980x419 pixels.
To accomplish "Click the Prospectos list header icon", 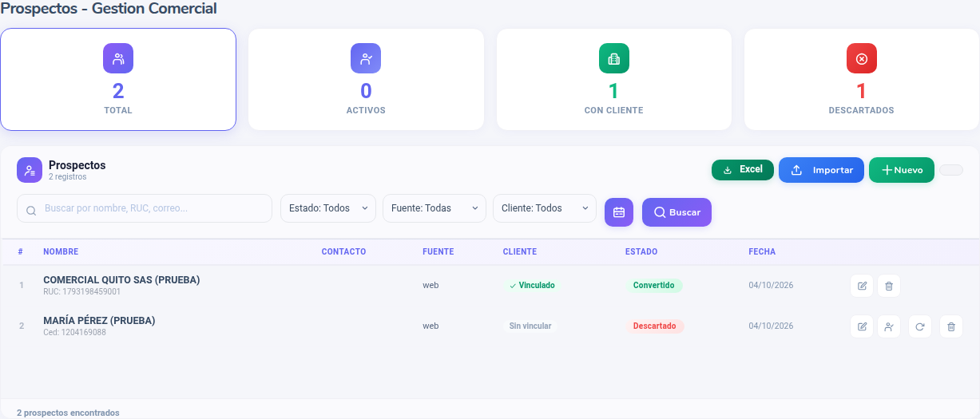I will 30,170.
